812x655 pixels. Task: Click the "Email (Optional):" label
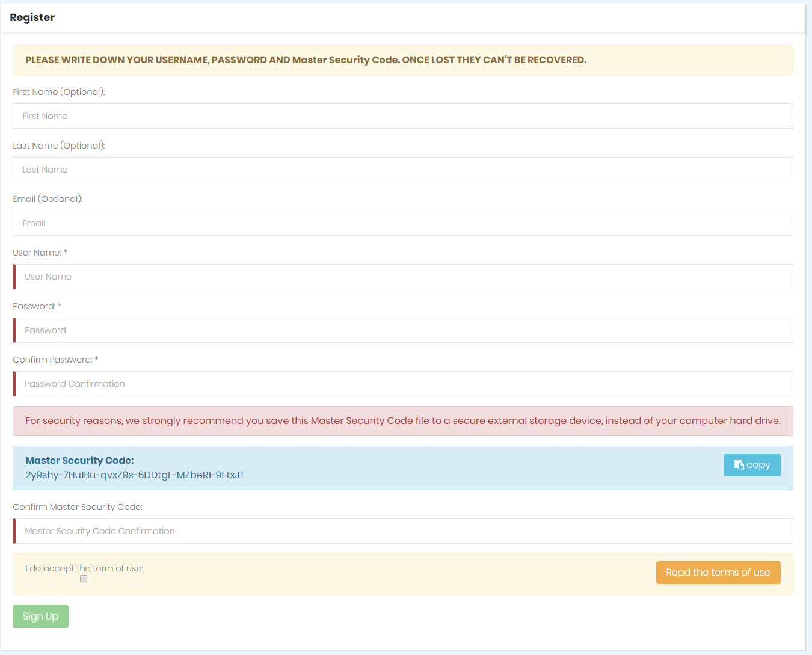[x=48, y=199]
